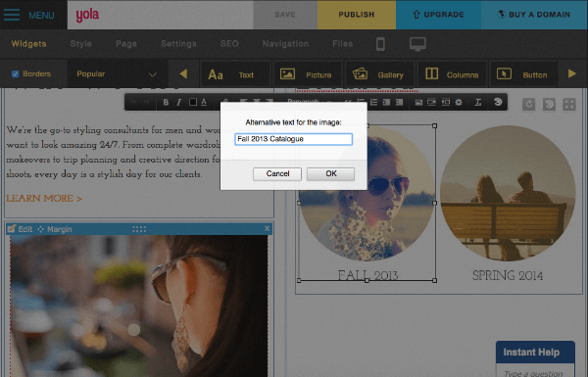Click the gear icon in text toolbar
This screenshot has width=588, height=377.
click(x=459, y=102)
